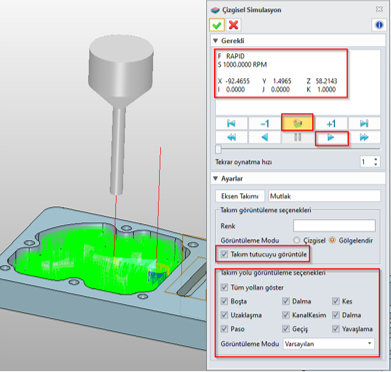This screenshot has height=372, width=391.
Task: Click the S 1000.0000 RPM text
Action: point(242,64)
